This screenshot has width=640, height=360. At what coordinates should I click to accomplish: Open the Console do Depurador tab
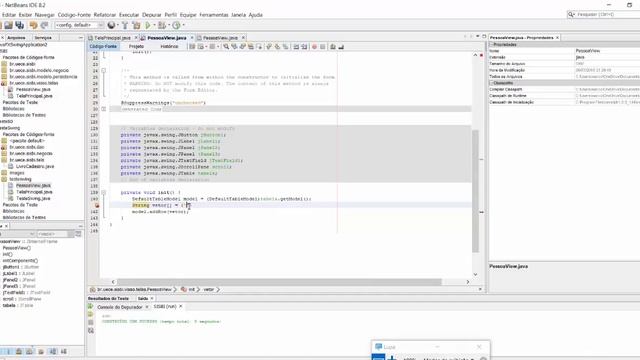click(120, 307)
